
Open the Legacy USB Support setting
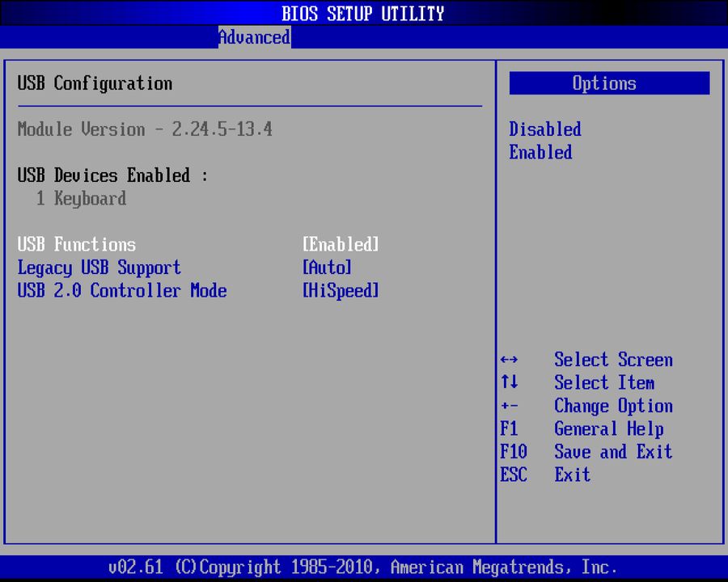(x=99, y=268)
